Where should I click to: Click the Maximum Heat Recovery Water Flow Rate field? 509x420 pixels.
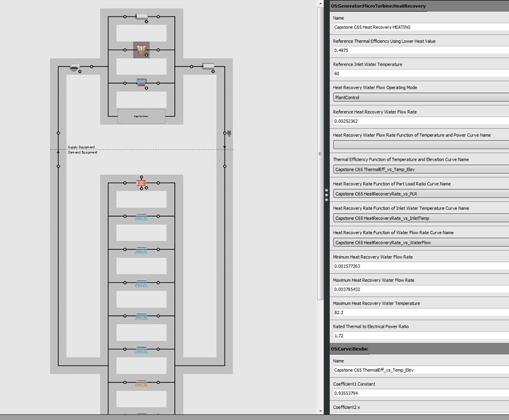click(421, 289)
